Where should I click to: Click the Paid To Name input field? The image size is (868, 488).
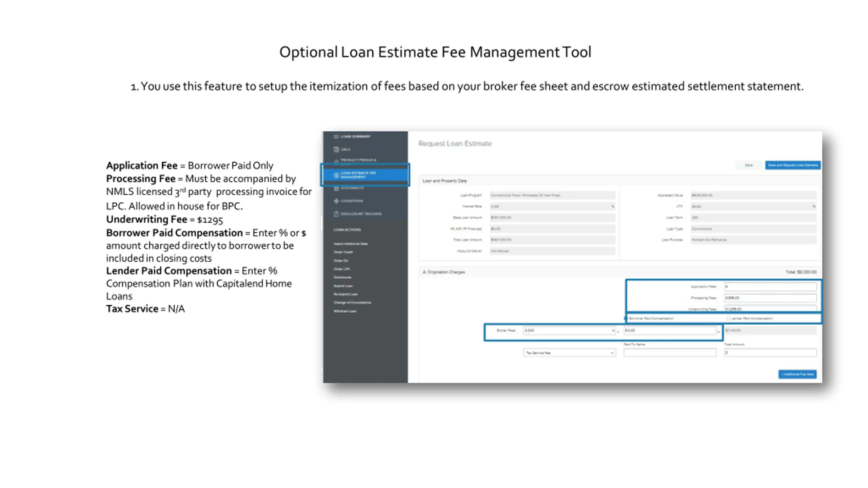point(669,353)
